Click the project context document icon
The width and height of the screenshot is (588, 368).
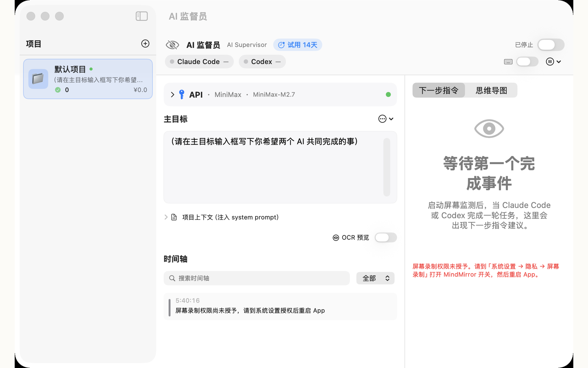174,217
